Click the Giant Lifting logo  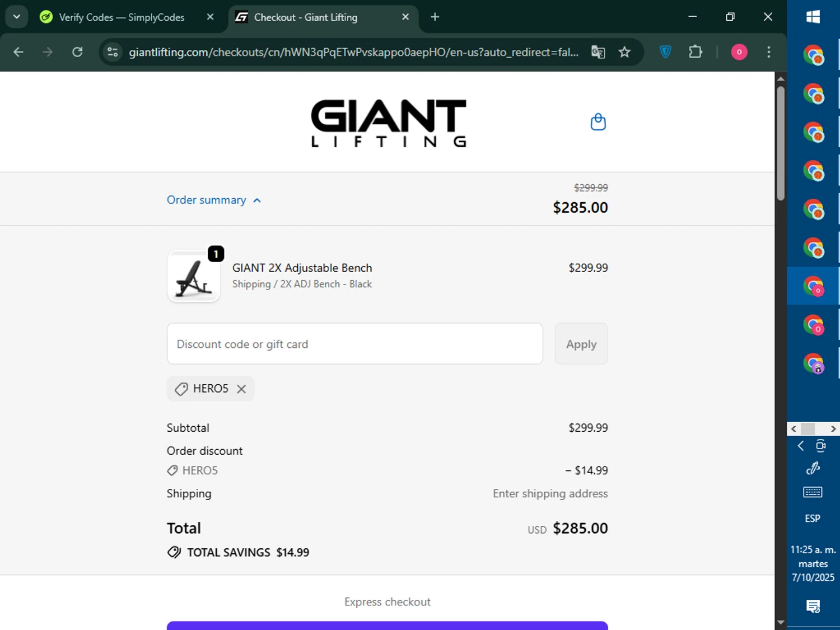[x=388, y=123]
